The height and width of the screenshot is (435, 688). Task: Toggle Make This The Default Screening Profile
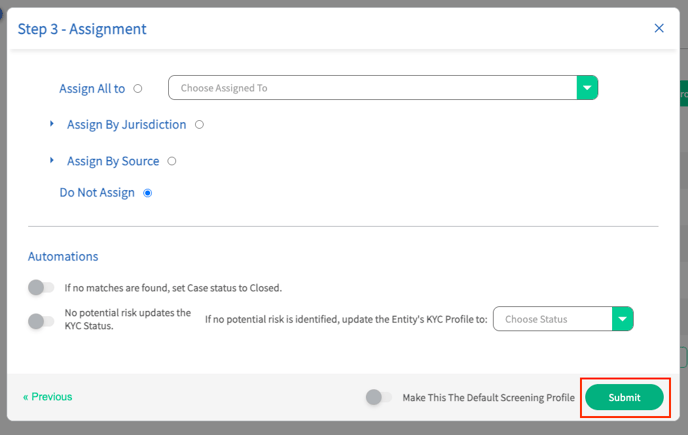point(379,397)
